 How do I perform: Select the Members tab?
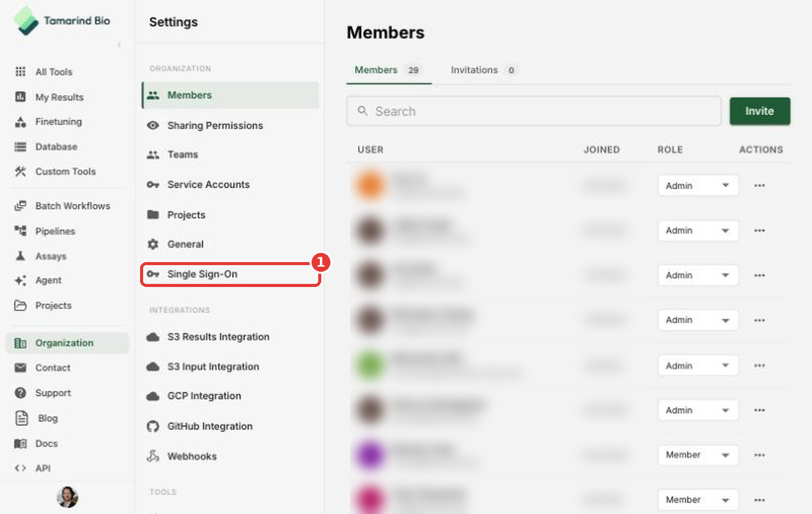coord(389,70)
